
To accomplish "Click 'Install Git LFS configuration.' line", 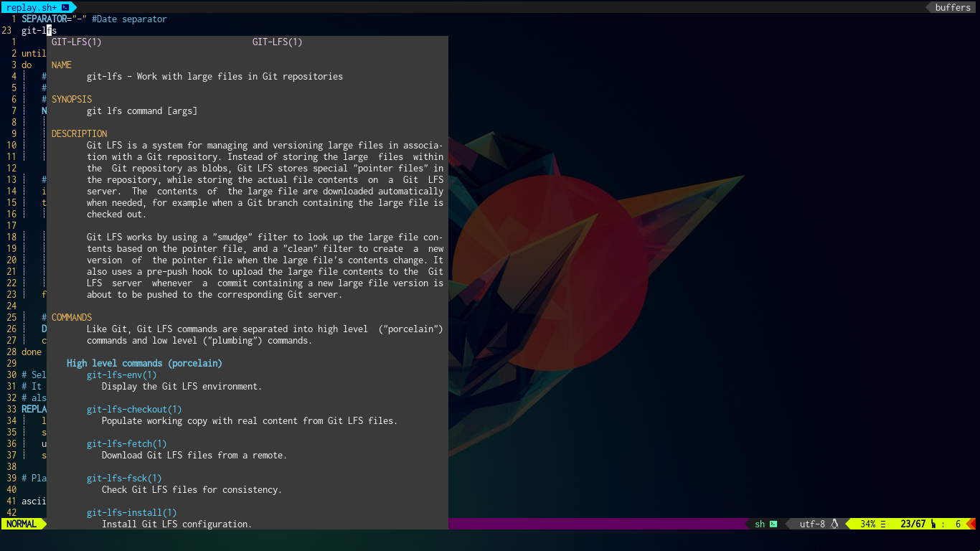I will (x=177, y=524).
